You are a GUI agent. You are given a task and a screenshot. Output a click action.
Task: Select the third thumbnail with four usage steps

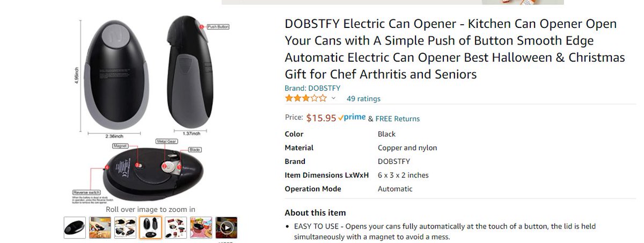tap(125, 227)
